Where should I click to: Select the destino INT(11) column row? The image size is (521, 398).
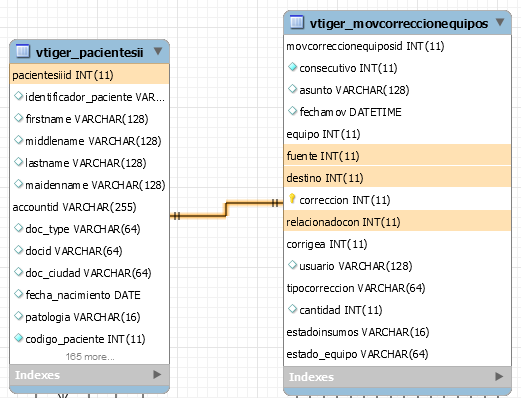coord(397,177)
